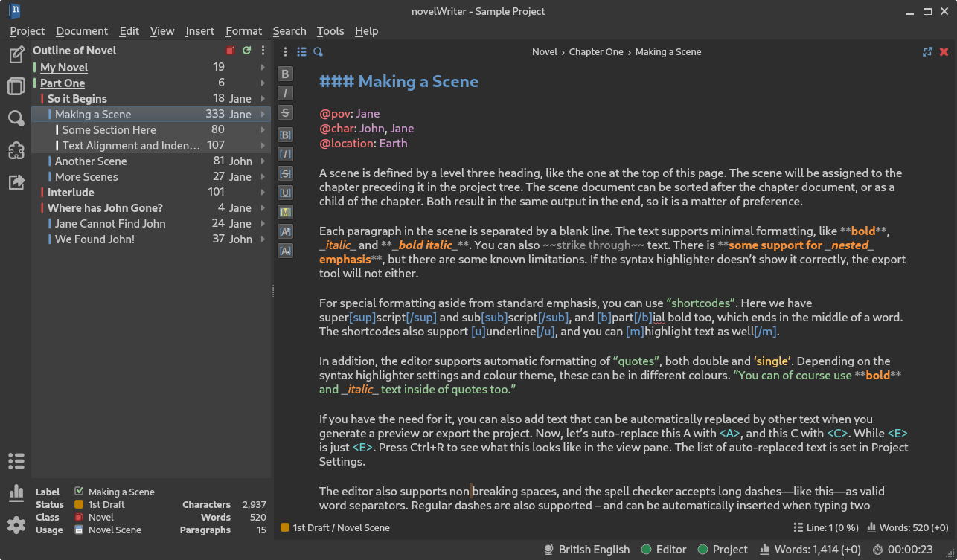The width and height of the screenshot is (957, 560).
Task: Click the puzzle piece icon in the sidebar
Action: tap(16, 150)
